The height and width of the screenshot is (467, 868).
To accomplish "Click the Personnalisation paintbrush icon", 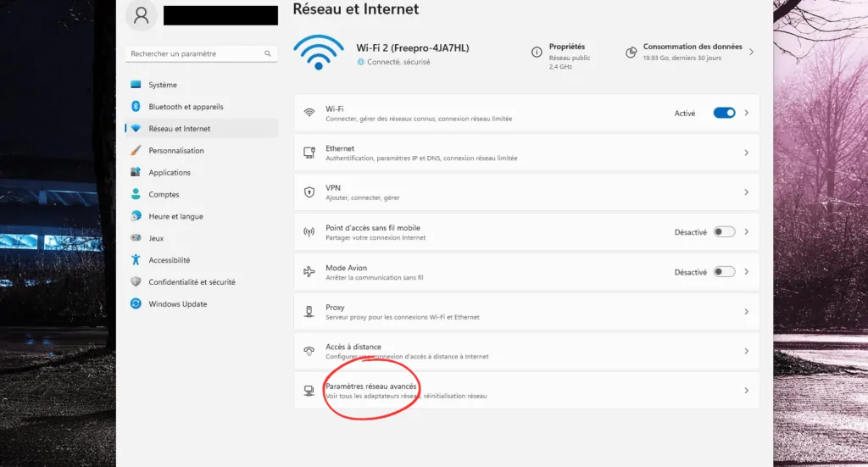I will 136,151.
